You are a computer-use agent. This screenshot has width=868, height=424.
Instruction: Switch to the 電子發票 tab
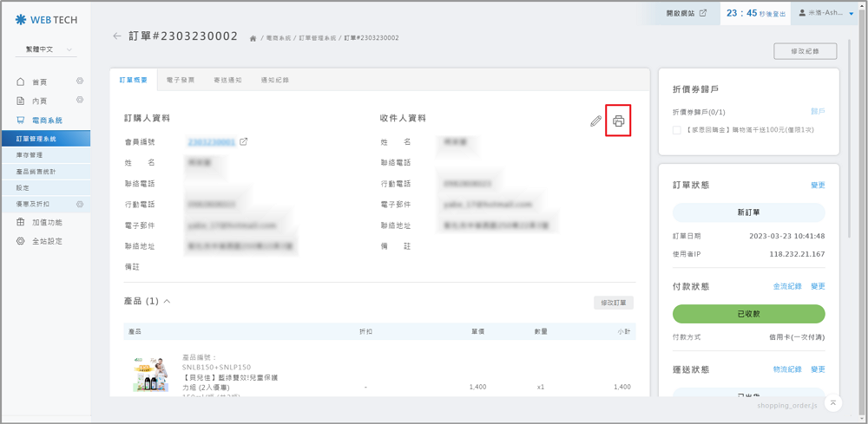click(181, 80)
